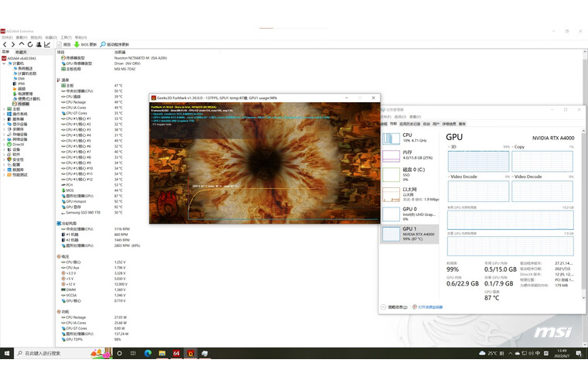Image resolution: width=588 pixels, height=387 pixels.
Task: Click the Windows Start button
Action: [x=7, y=354]
